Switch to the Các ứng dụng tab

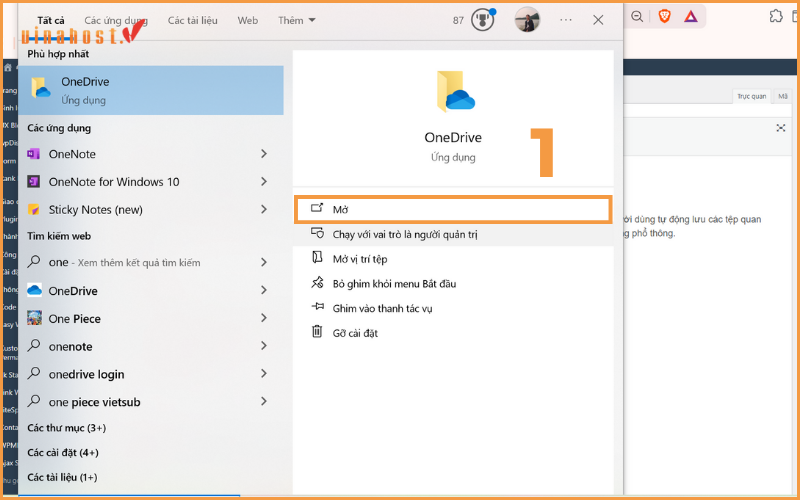[x=116, y=20]
